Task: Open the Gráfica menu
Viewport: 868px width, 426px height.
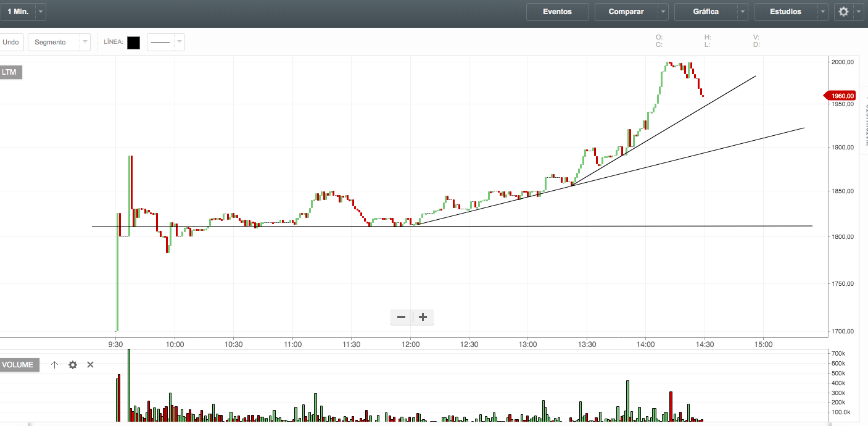Action: click(x=706, y=12)
